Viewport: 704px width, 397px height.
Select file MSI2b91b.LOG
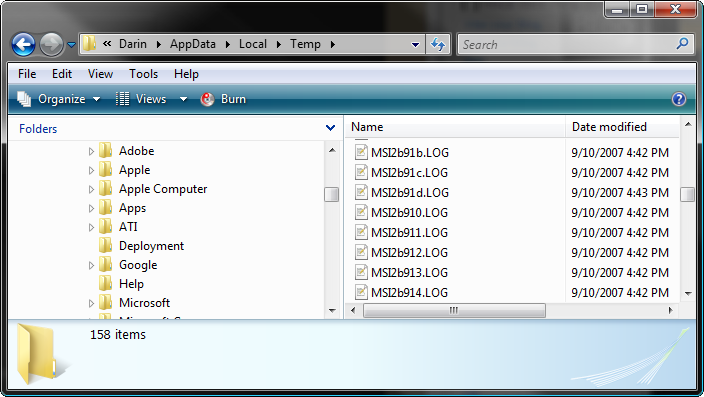point(410,153)
